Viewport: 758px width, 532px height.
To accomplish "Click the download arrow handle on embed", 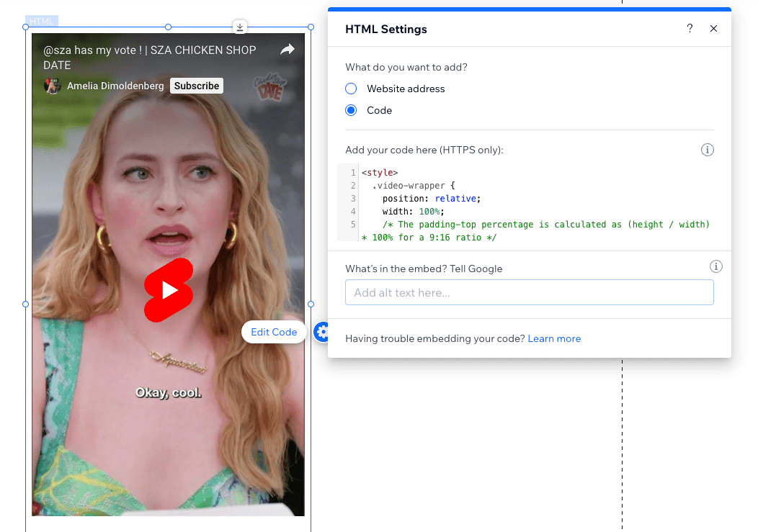I will coord(240,27).
